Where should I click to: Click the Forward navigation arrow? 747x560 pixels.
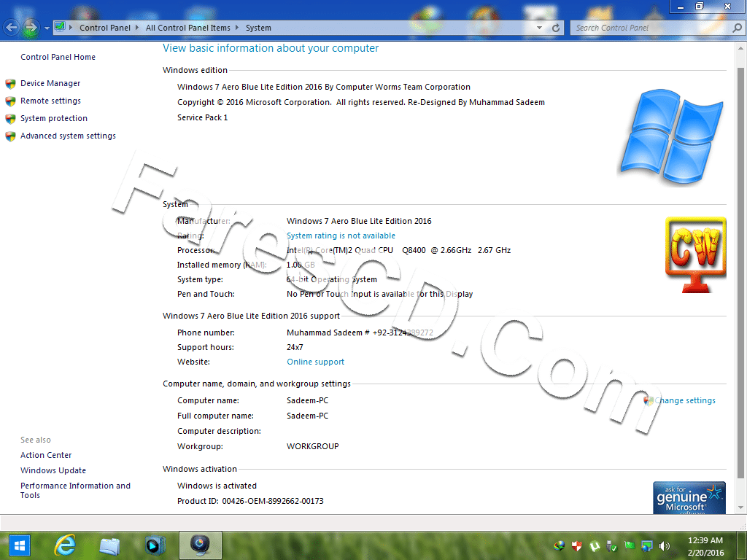click(31, 28)
